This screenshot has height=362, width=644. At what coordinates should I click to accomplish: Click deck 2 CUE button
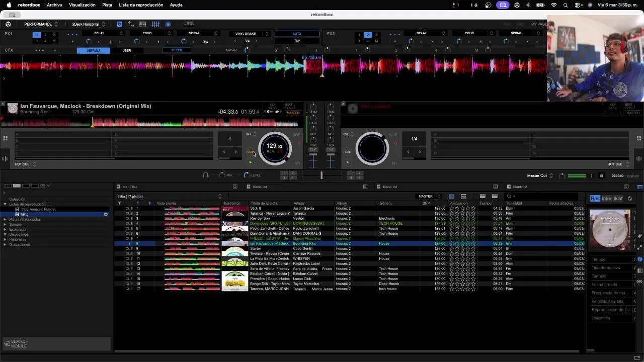click(x=348, y=152)
